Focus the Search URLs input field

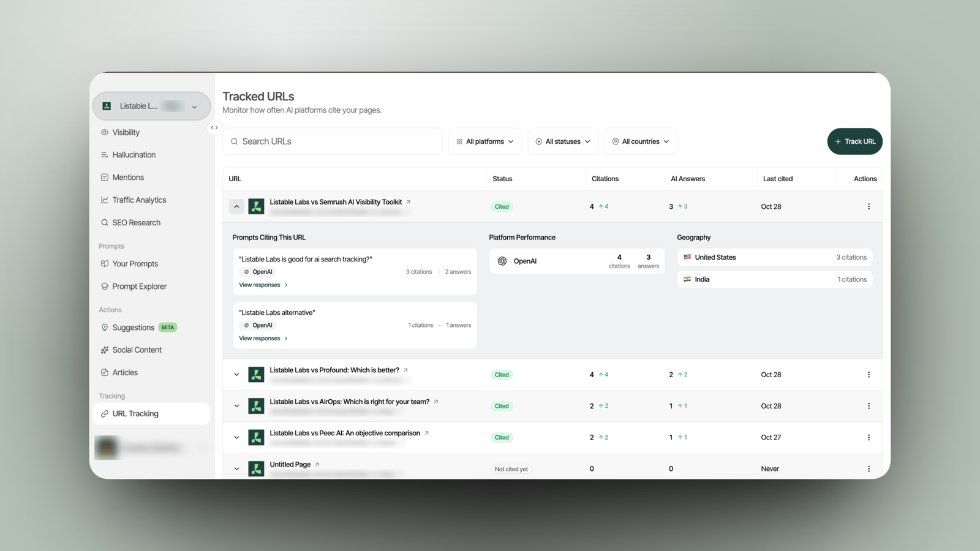[333, 141]
